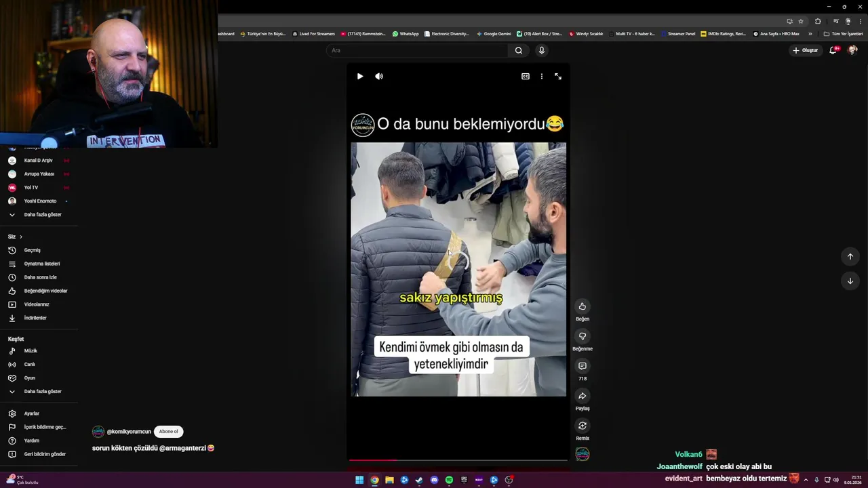Screen dimensions: 868x488
Task: Open File Explorer from taskbar
Action: (x=389, y=480)
